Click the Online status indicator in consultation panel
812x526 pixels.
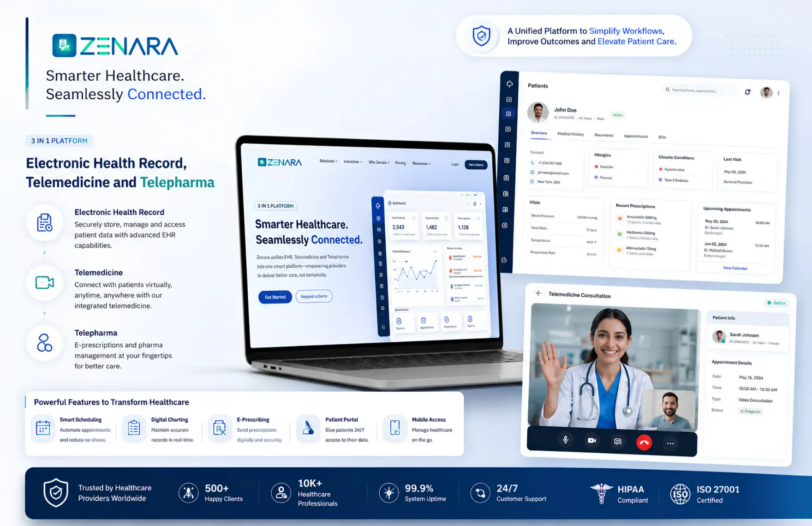point(776,303)
